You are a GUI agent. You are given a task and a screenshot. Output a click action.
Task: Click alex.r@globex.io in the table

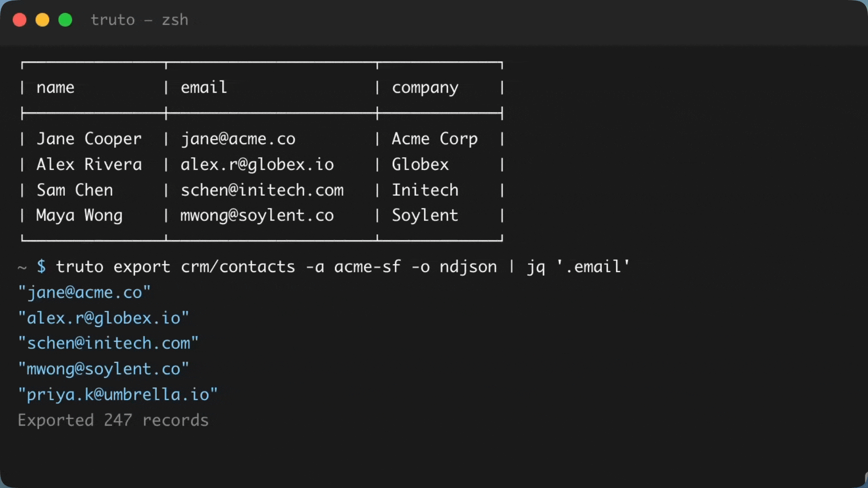tap(257, 164)
